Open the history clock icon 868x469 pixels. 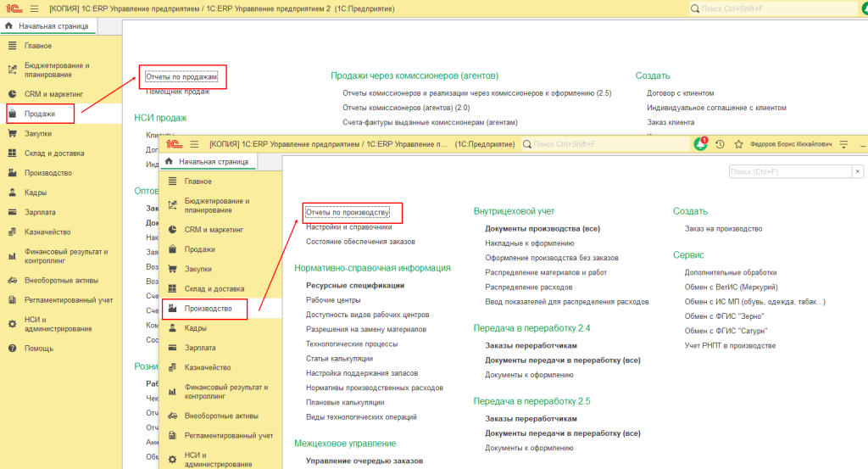click(720, 145)
